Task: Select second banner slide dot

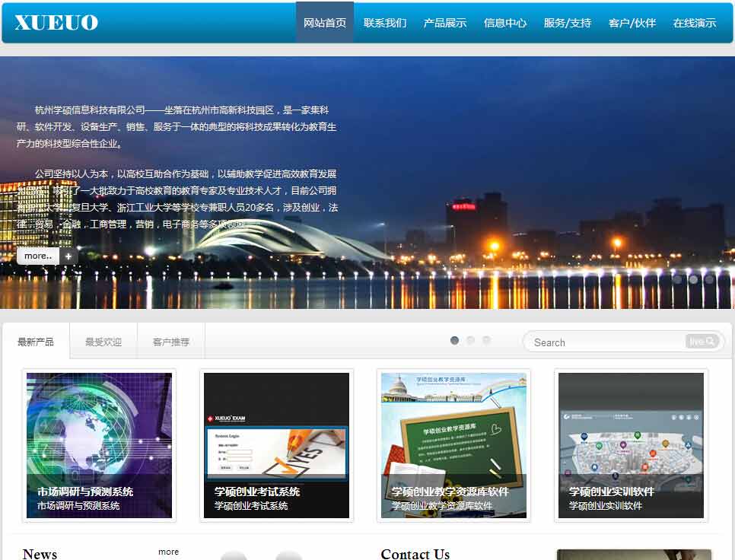Action: pyautogui.click(x=693, y=279)
